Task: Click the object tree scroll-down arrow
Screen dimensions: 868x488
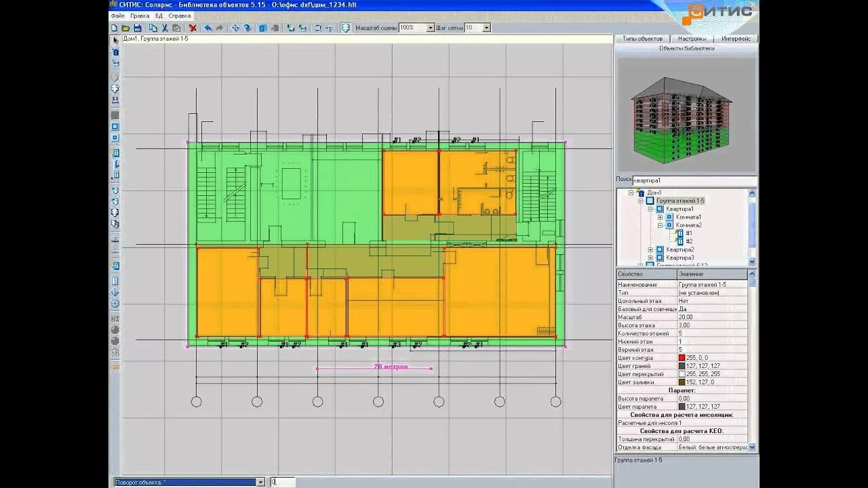Action: [752, 262]
